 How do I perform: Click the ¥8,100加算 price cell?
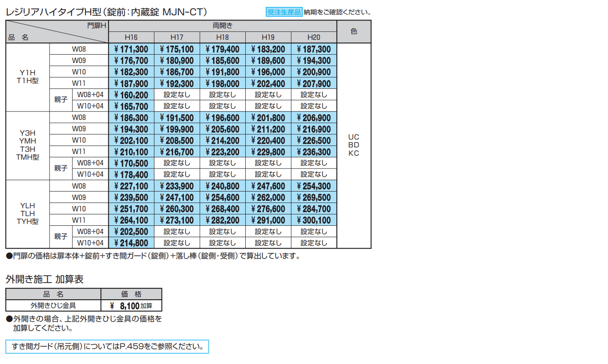coord(131,305)
